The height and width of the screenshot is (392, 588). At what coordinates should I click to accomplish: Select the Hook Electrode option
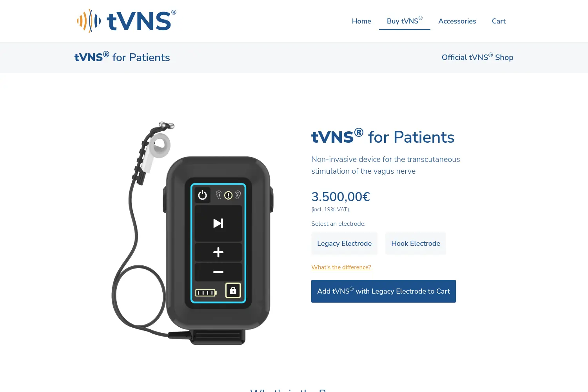tap(416, 243)
